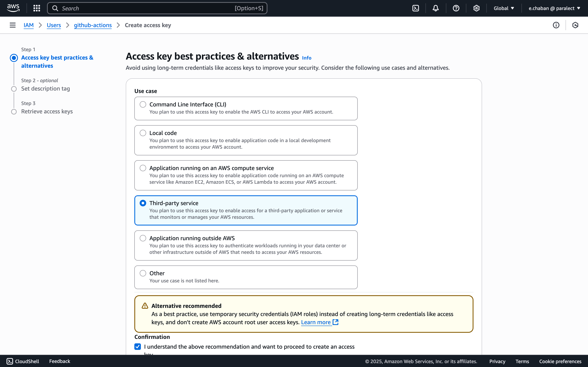This screenshot has width=588, height=367.
Task: Open the github-actions breadcrumb link
Action: pos(93,25)
